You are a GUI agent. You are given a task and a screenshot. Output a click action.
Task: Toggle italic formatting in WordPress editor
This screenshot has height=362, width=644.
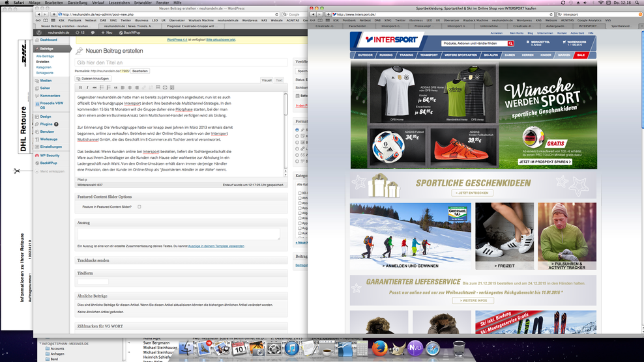pyautogui.click(x=87, y=87)
